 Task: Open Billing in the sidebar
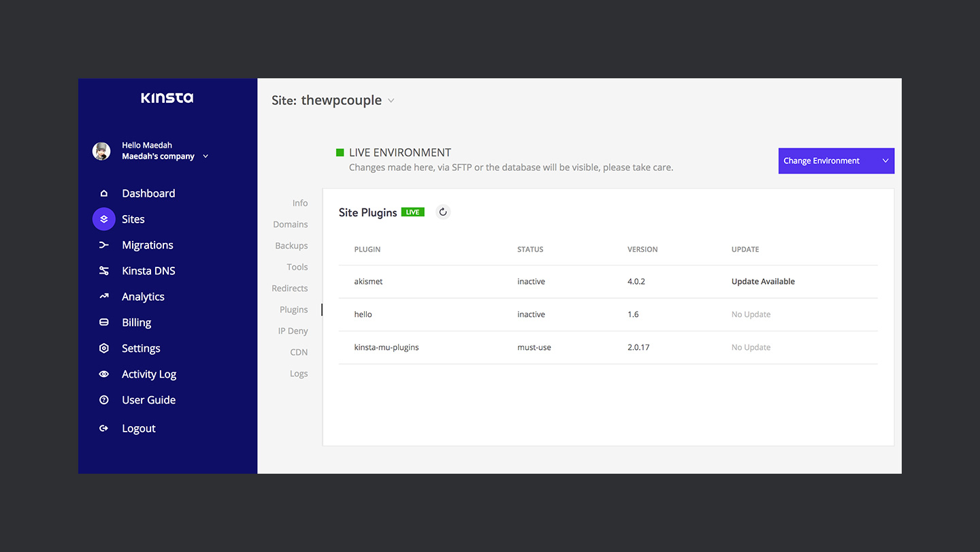[x=136, y=323]
